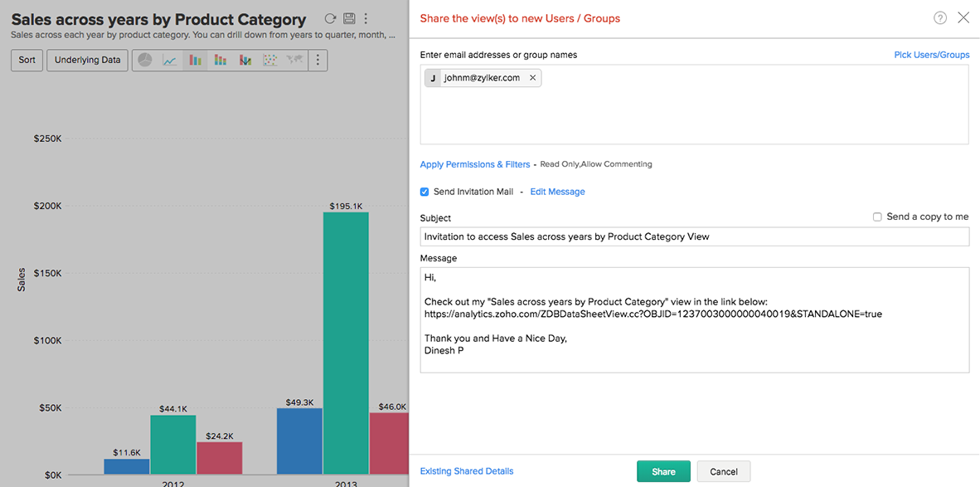This screenshot has width=980, height=487.
Task: Click into the Subject input field
Action: (x=694, y=236)
